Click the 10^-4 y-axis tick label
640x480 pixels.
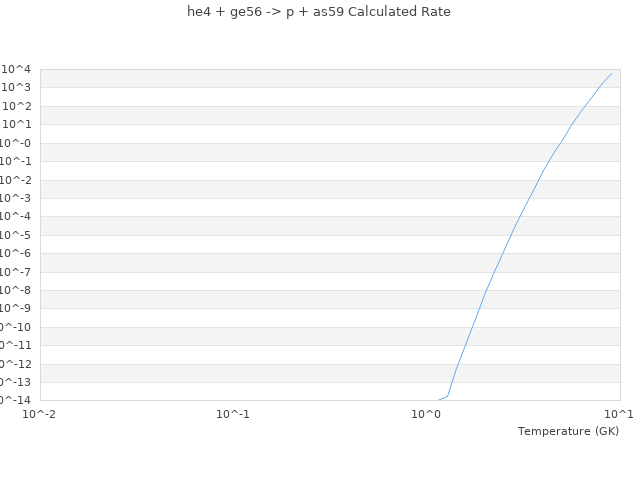pyautogui.click(x=17, y=216)
